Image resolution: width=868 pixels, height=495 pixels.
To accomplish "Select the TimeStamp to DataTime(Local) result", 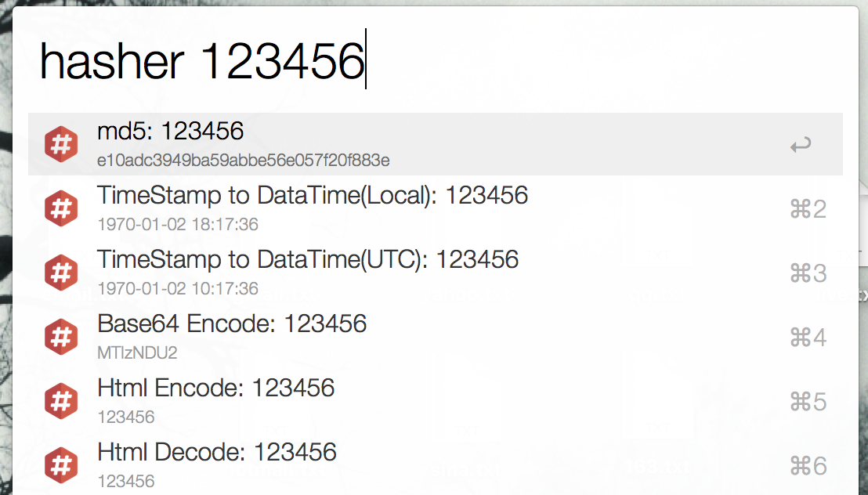I will click(436, 208).
